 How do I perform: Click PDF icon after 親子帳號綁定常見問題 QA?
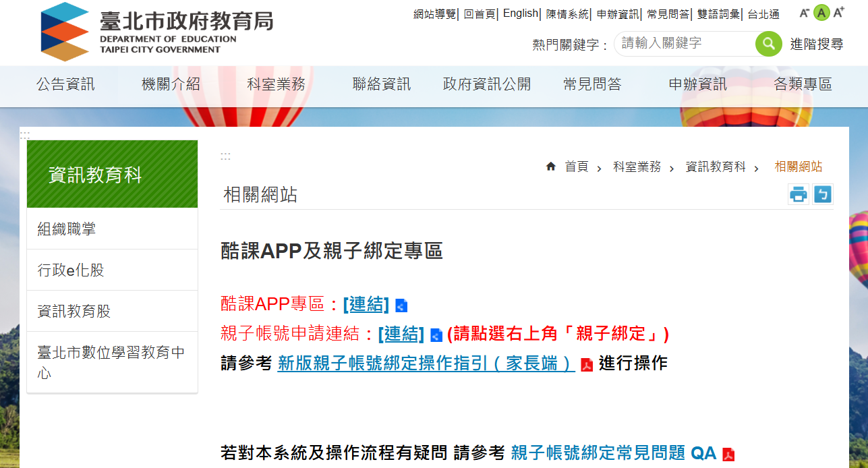click(728, 455)
